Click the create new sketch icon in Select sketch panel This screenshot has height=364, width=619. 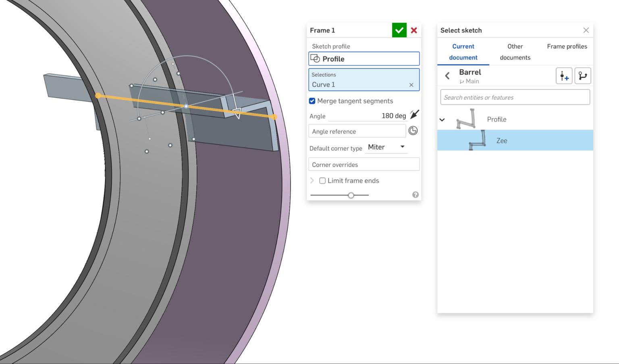564,76
